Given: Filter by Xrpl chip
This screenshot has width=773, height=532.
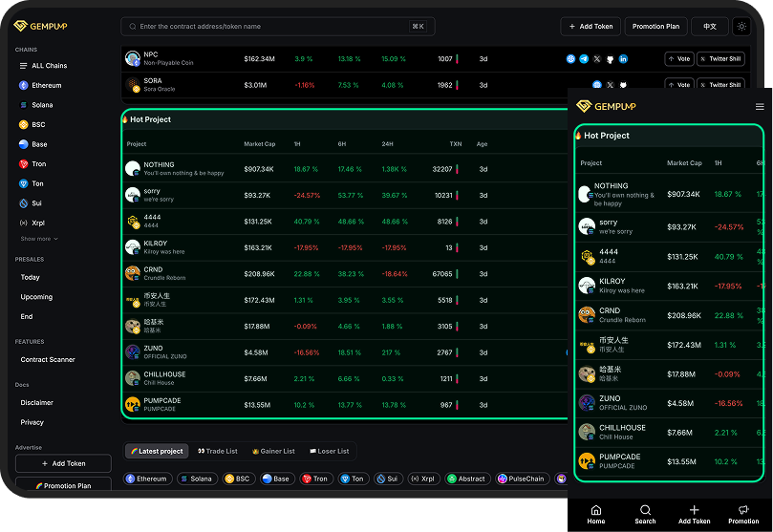Looking at the screenshot, I should [423, 479].
